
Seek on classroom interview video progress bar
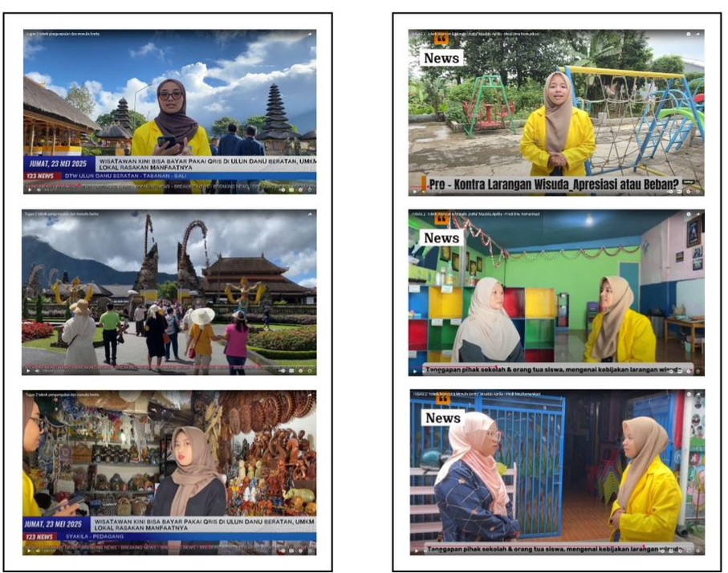coord(554,366)
